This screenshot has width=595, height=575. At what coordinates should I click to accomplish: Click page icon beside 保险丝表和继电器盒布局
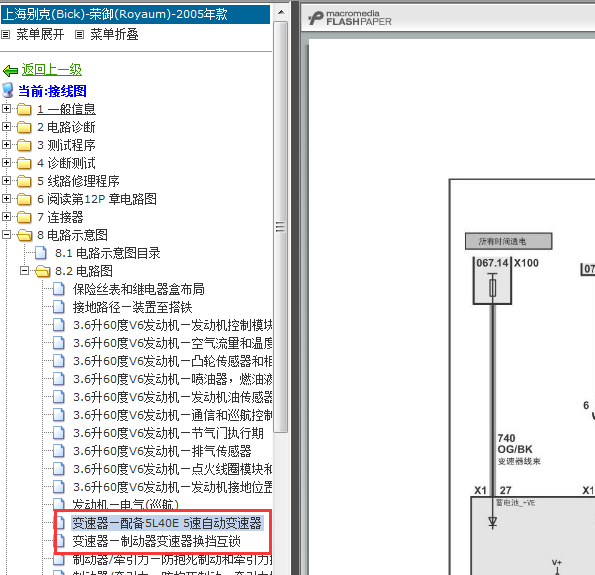point(59,289)
